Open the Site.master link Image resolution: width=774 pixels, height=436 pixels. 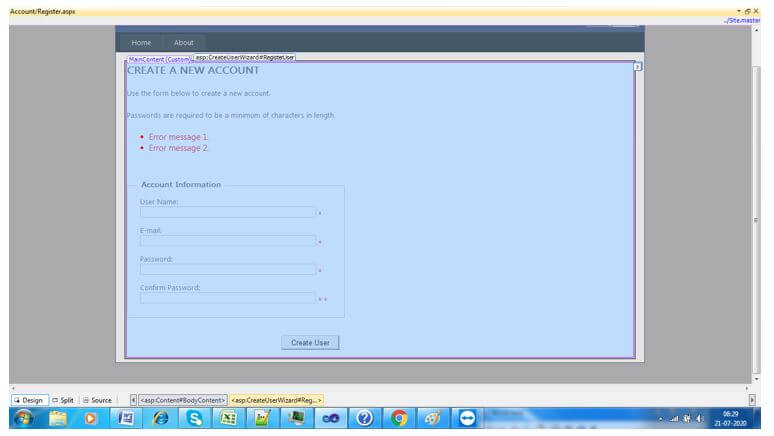(742, 20)
